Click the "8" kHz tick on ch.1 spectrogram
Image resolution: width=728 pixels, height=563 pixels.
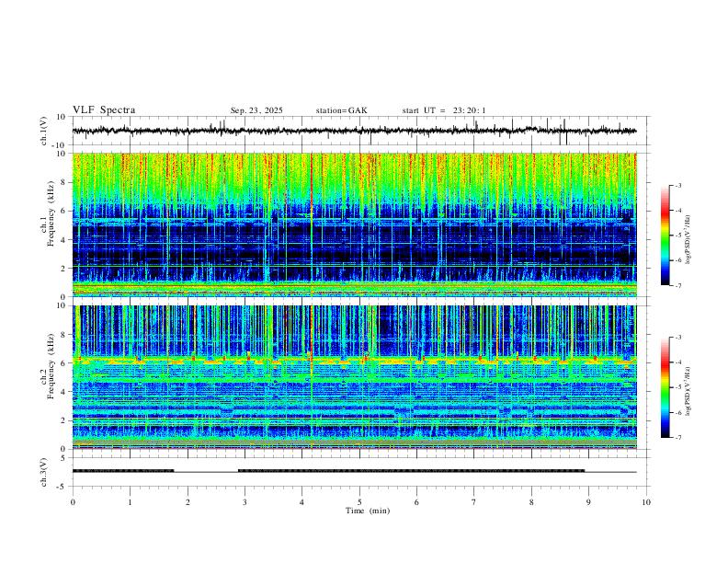(64, 182)
